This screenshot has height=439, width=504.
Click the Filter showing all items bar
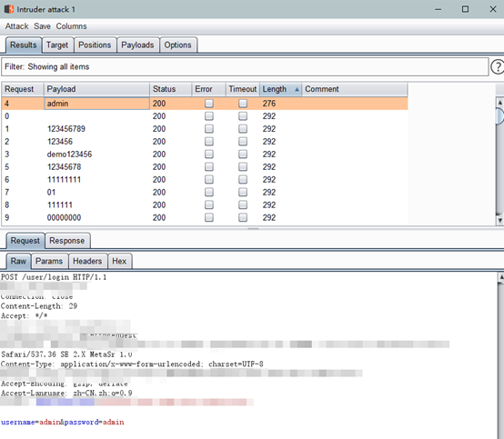coord(245,66)
